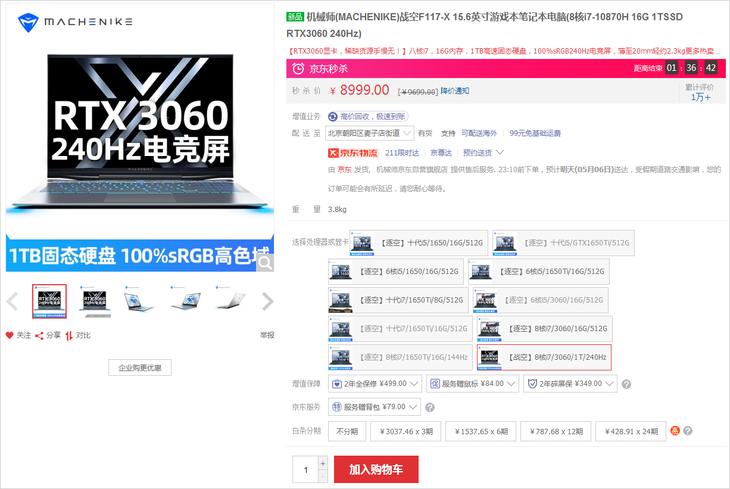Select ¥787.68 x 12期 installment
This screenshot has height=489, width=730.
coord(555,431)
